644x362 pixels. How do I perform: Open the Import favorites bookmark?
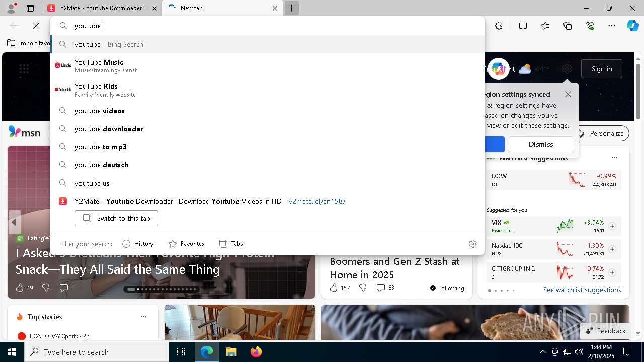pyautogui.click(x=28, y=43)
